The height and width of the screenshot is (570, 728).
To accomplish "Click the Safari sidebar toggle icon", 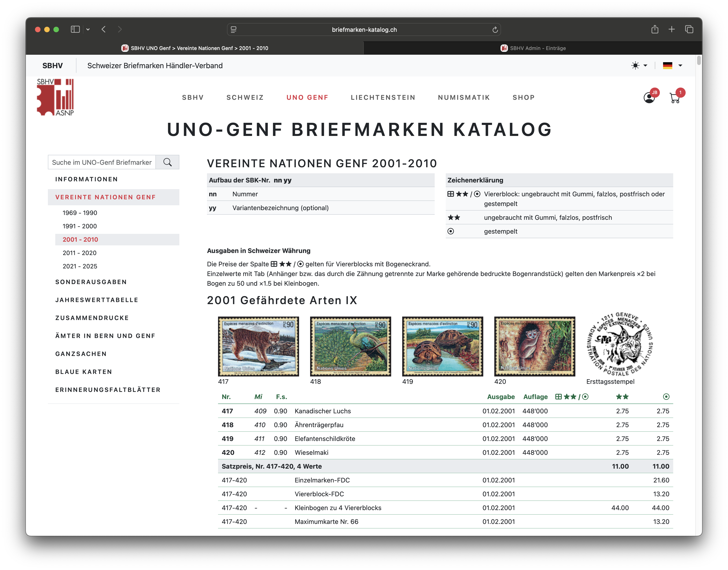I will [x=75, y=29].
